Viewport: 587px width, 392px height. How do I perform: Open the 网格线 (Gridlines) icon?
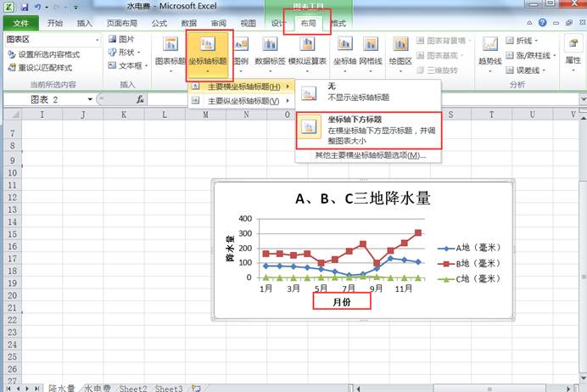coord(372,51)
